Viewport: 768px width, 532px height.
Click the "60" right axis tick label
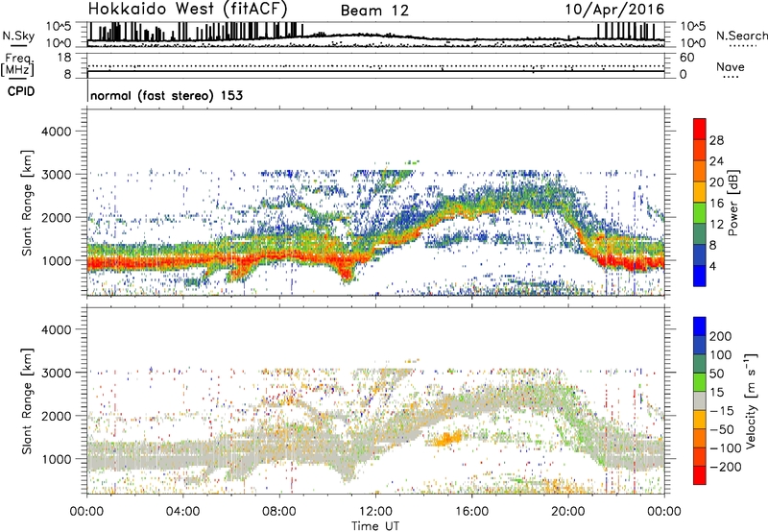pos(686,58)
